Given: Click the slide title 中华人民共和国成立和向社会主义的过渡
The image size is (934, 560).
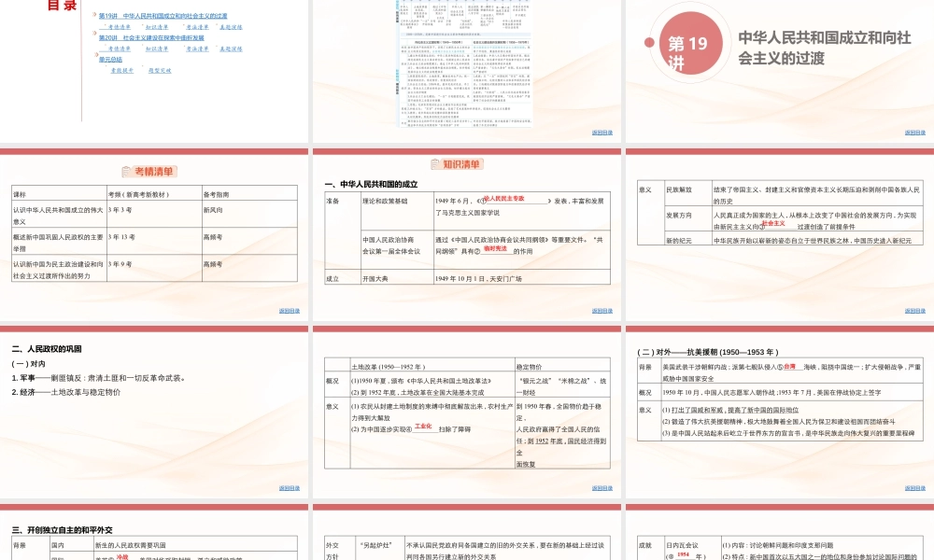Looking at the screenshot, I should tap(825, 48).
